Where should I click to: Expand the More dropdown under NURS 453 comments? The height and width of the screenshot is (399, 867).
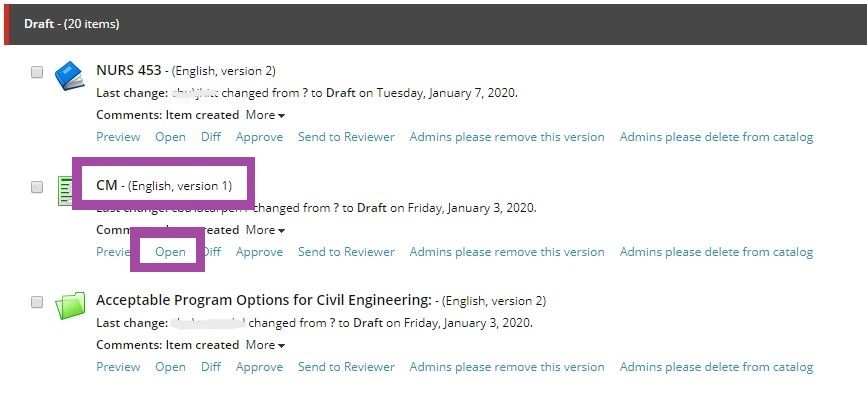click(265, 115)
